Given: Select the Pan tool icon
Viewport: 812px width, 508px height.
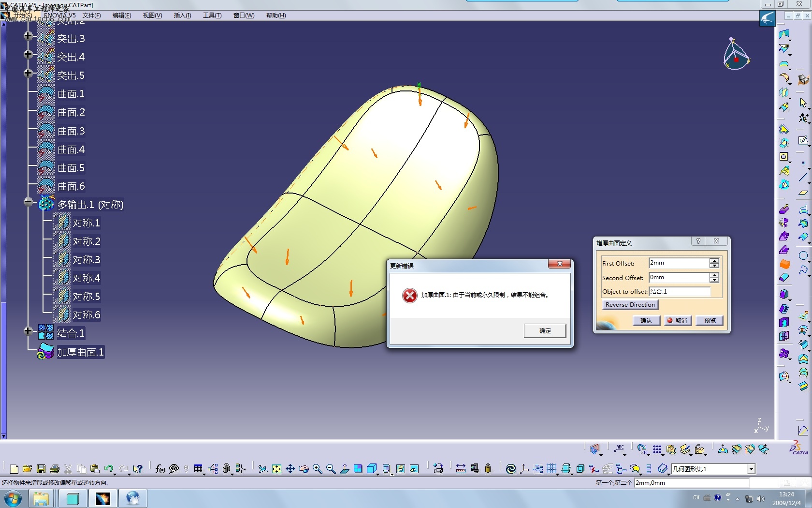Looking at the screenshot, I should (290, 469).
